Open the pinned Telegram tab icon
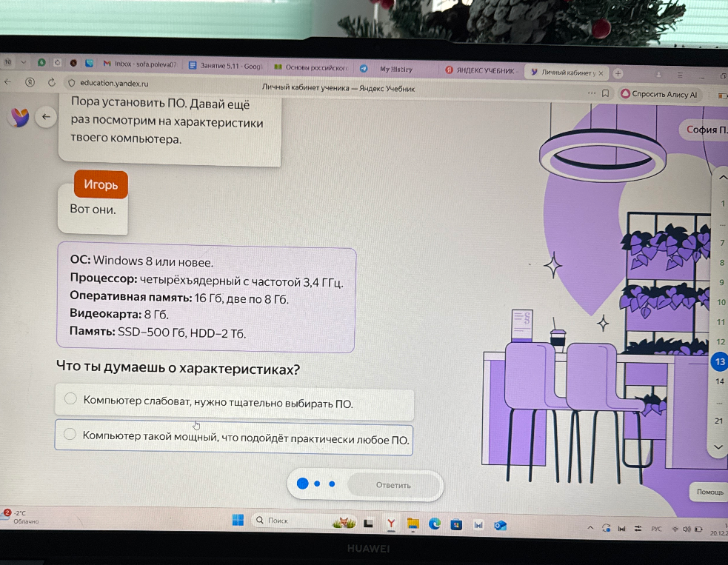 pyautogui.click(x=364, y=68)
